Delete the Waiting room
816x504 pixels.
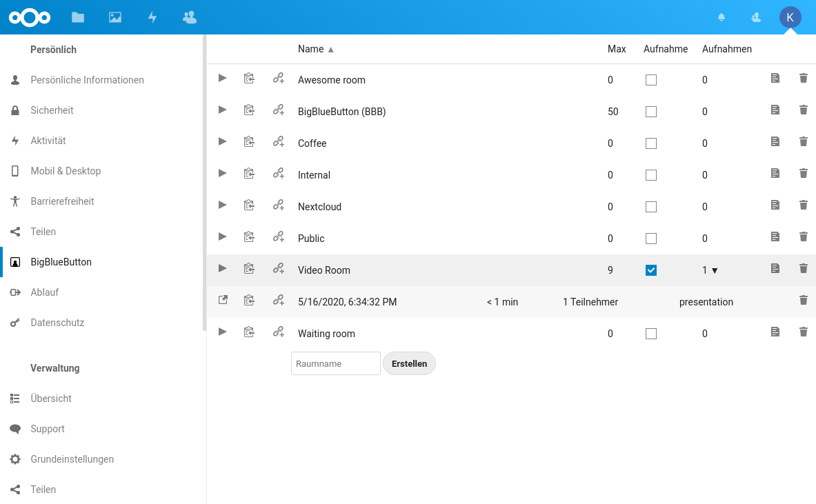[x=804, y=332]
